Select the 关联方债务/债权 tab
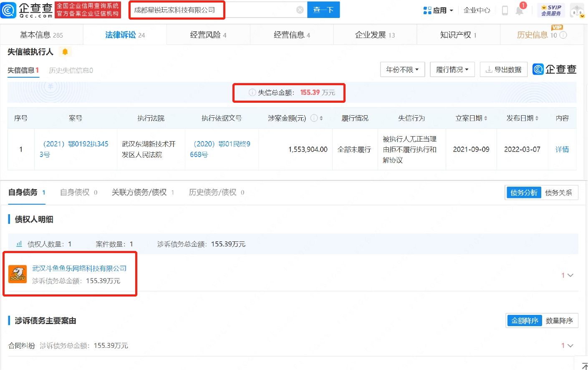This screenshot has width=588, height=370. tap(143, 192)
